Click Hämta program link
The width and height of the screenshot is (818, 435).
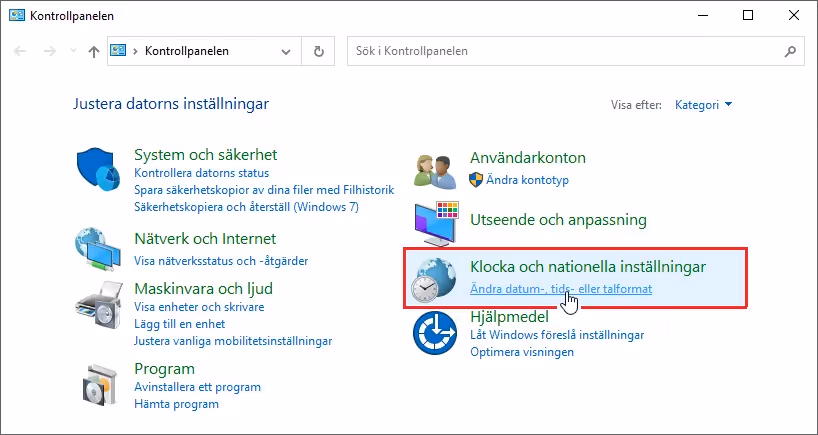pos(176,404)
